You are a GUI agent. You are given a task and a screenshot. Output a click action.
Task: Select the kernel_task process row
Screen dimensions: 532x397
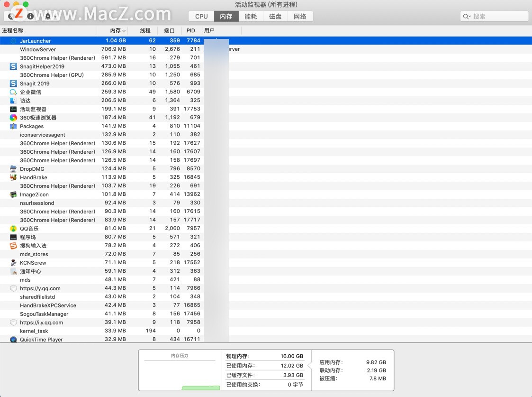point(266,331)
